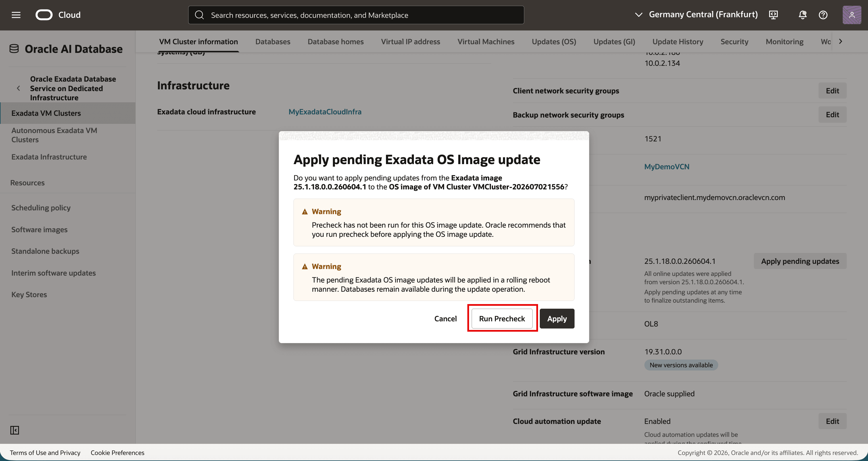This screenshot has height=461, width=868.
Task: Click the 10.0.2.134 IP address
Action: click(662, 63)
